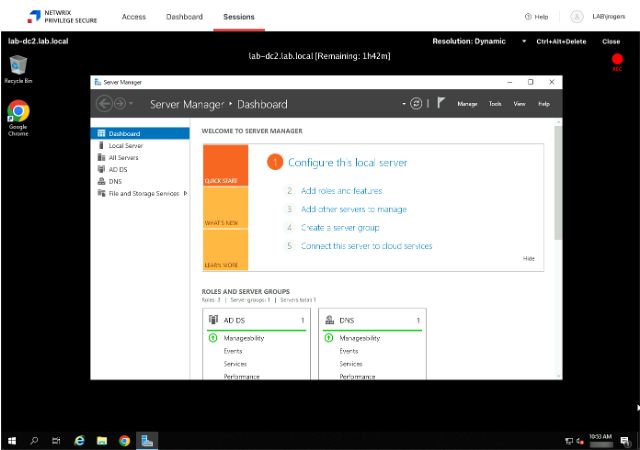Refresh the Server Manager dashboard
Screen dimensions: 640x450
click(x=416, y=104)
